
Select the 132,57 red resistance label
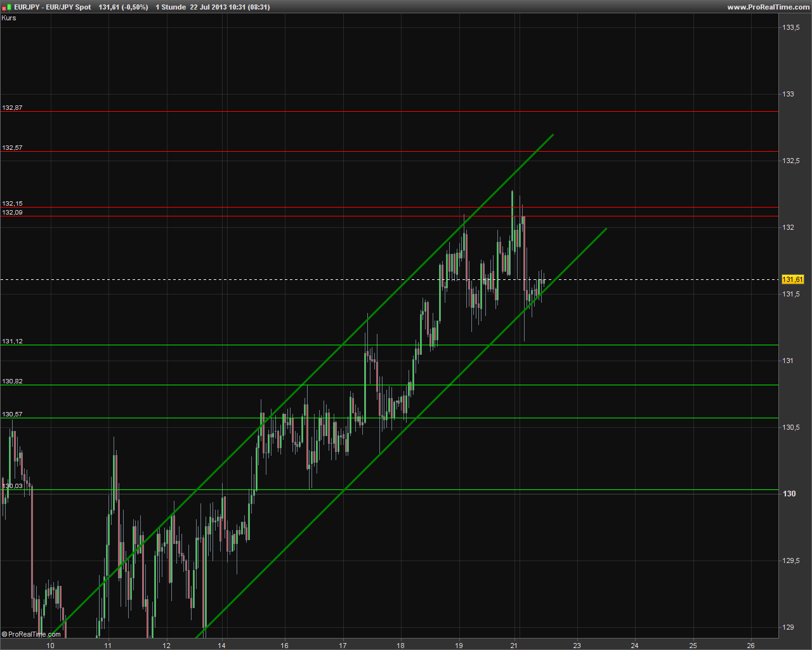click(x=12, y=148)
